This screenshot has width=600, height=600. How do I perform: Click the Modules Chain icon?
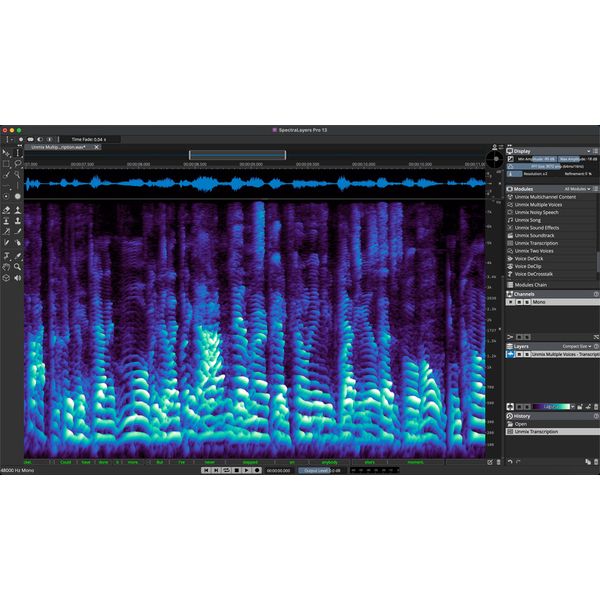510,285
